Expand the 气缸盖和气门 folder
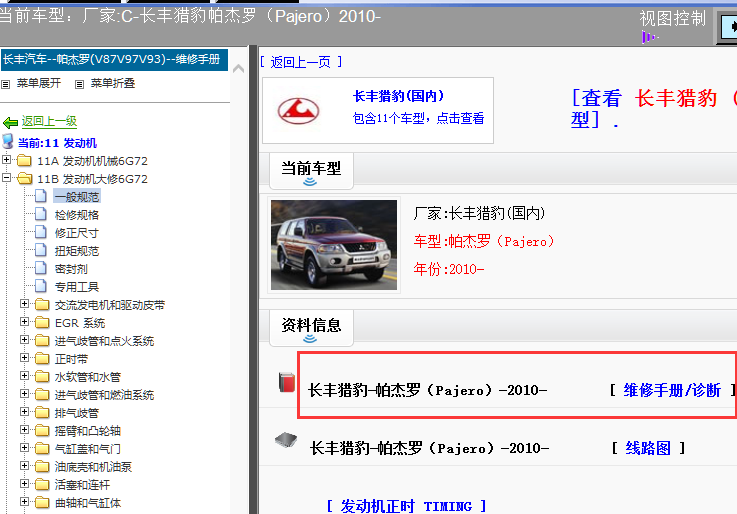737x514 pixels. (24, 448)
